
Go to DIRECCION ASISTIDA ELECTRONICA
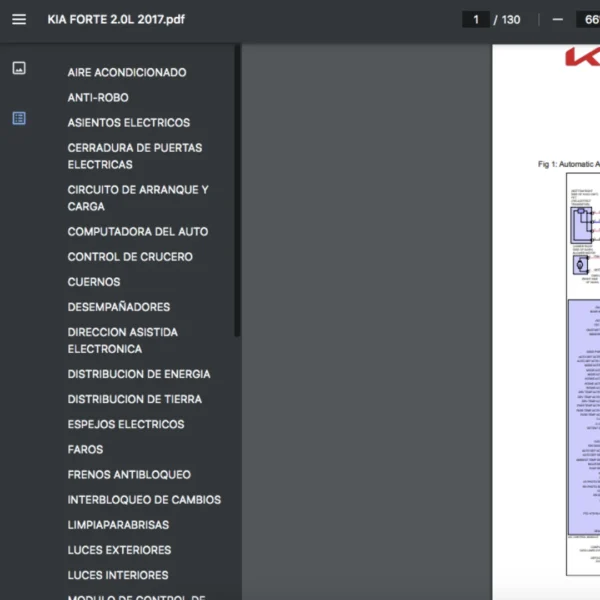click(x=122, y=341)
